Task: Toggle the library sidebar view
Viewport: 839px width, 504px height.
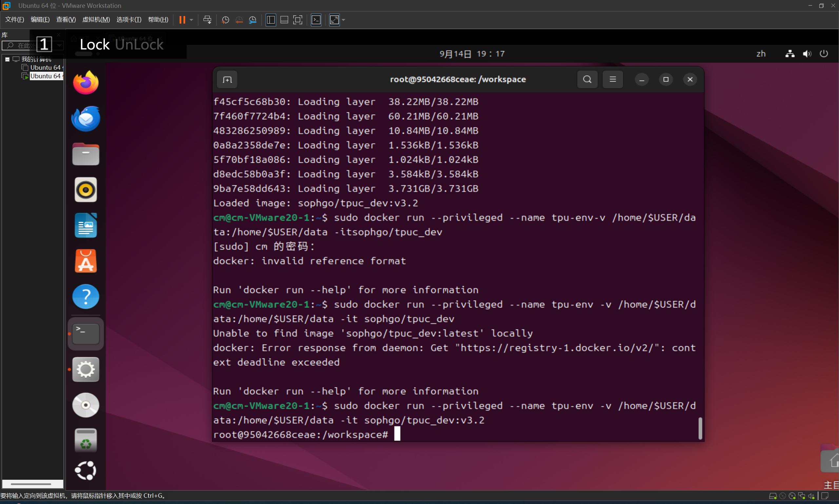Action: pos(271,20)
